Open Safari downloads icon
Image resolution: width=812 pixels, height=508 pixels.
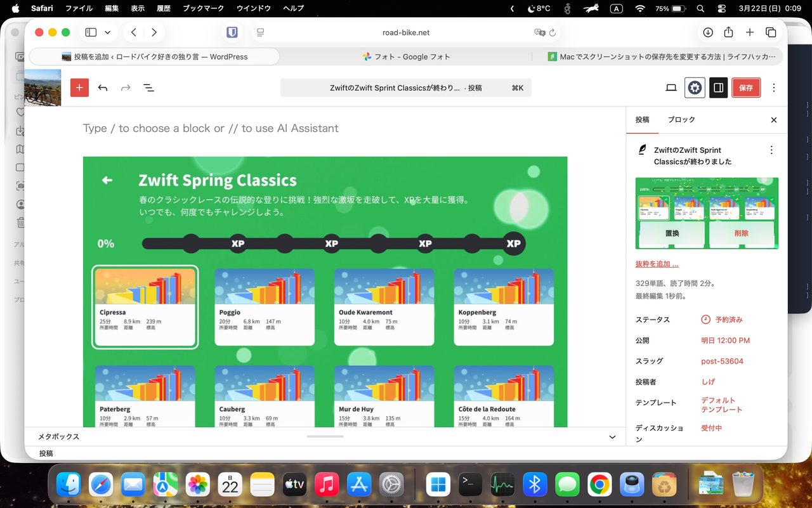pos(708,32)
